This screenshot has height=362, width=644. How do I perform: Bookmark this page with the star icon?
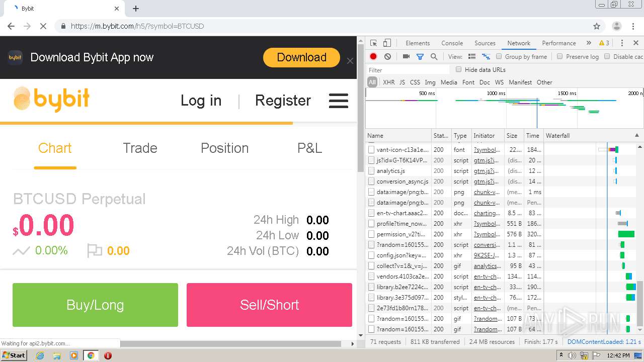click(x=597, y=26)
